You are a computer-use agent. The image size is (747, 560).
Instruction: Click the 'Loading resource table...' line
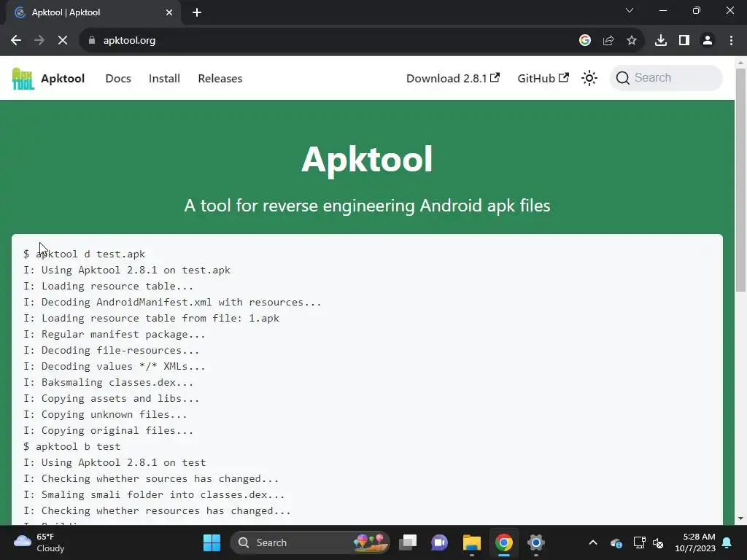[x=109, y=286]
